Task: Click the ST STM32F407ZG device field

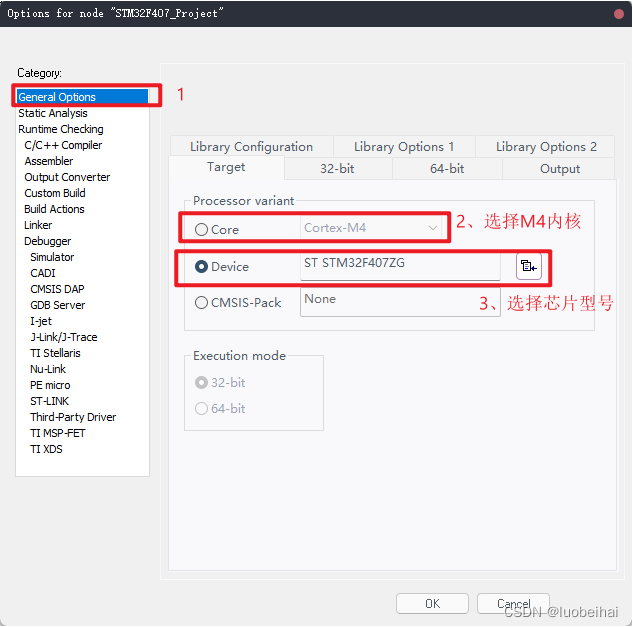Action: tap(400, 265)
